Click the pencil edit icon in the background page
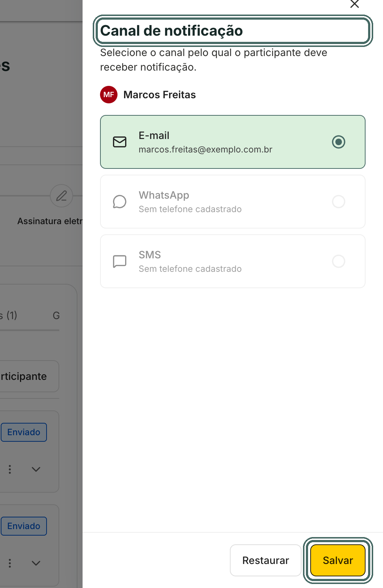The width and height of the screenshot is (383, 588). click(x=61, y=196)
